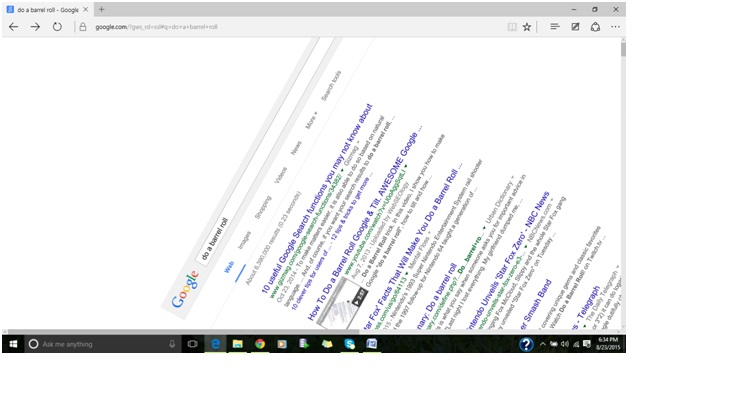Click the tilted video thumbnail result

pyautogui.click(x=342, y=302)
